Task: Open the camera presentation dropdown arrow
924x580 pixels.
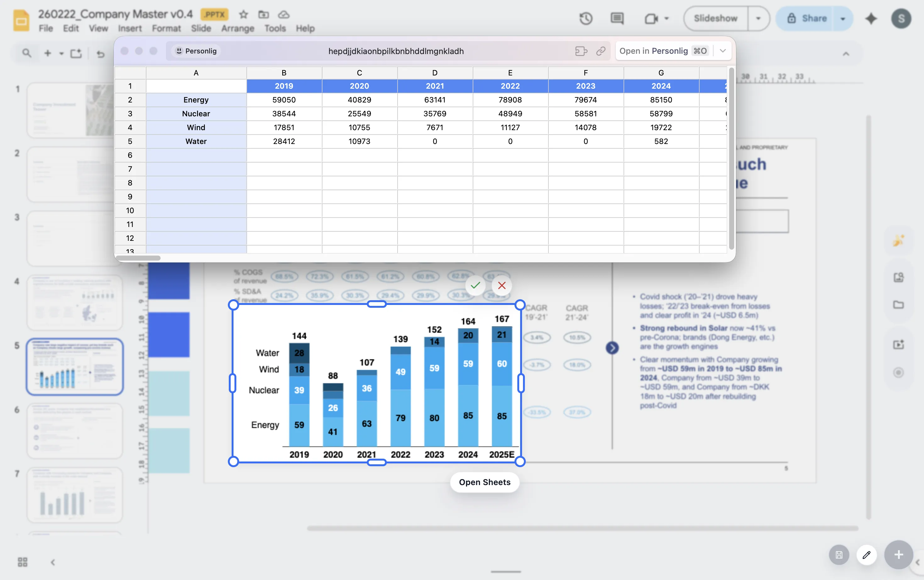Action: point(667,18)
